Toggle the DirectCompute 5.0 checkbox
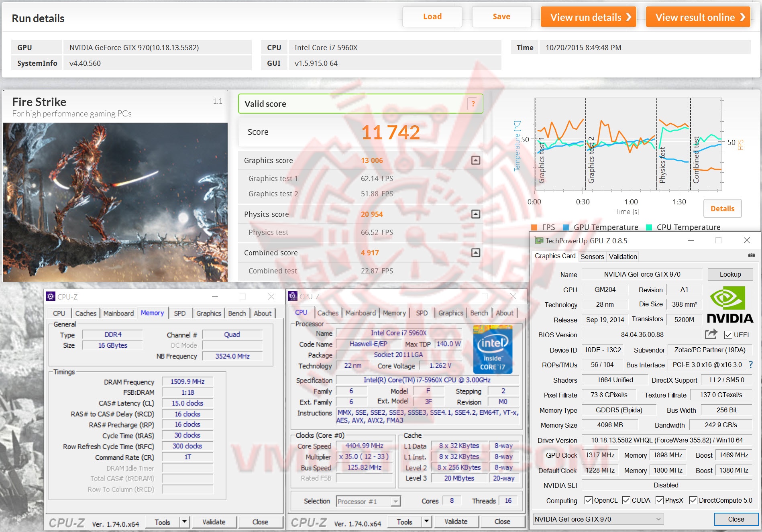762x532 pixels. coord(693,500)
